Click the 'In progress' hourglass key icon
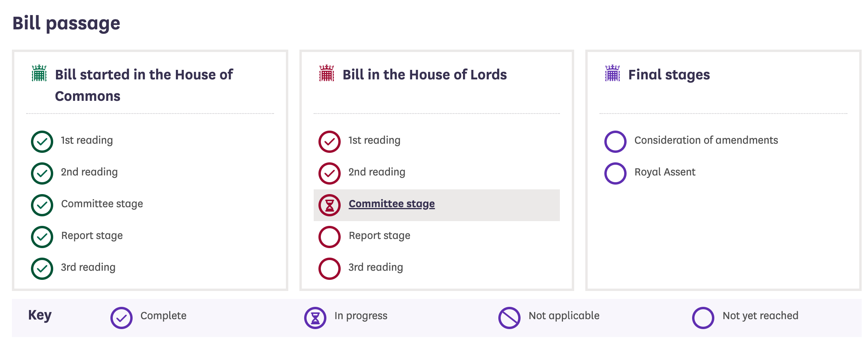This screenshot has width=868, height=339. (315, 318)
